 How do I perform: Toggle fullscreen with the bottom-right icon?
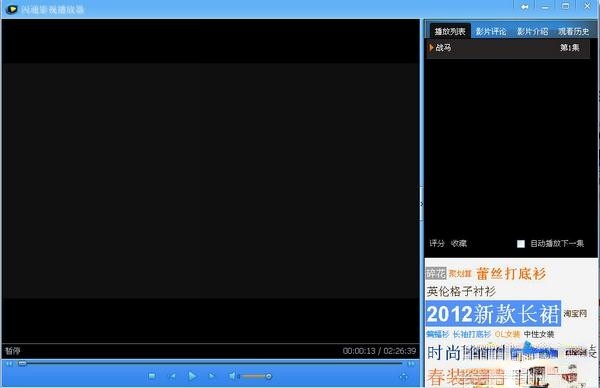tap(403, 377)
